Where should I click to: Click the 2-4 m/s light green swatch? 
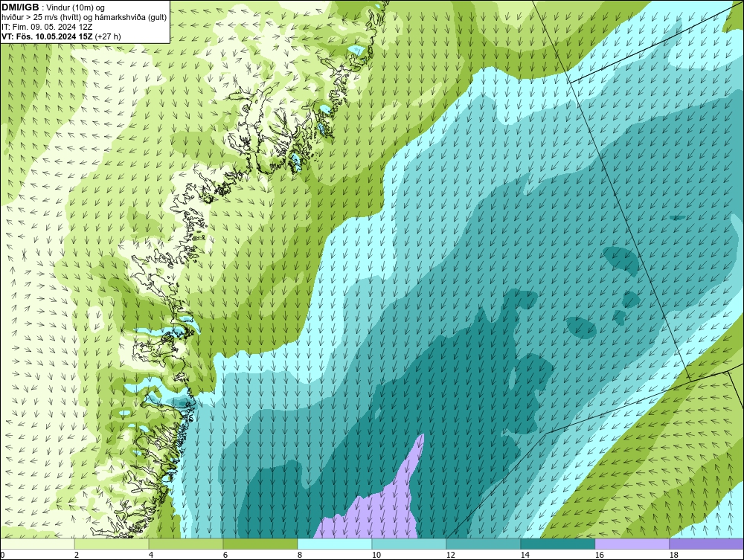pyautogui.click(x=112, y=544)
